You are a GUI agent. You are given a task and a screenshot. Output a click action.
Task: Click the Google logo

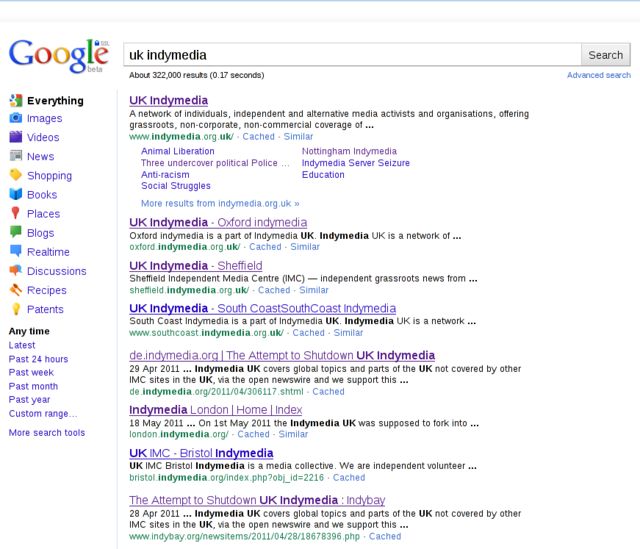point(57,57)
